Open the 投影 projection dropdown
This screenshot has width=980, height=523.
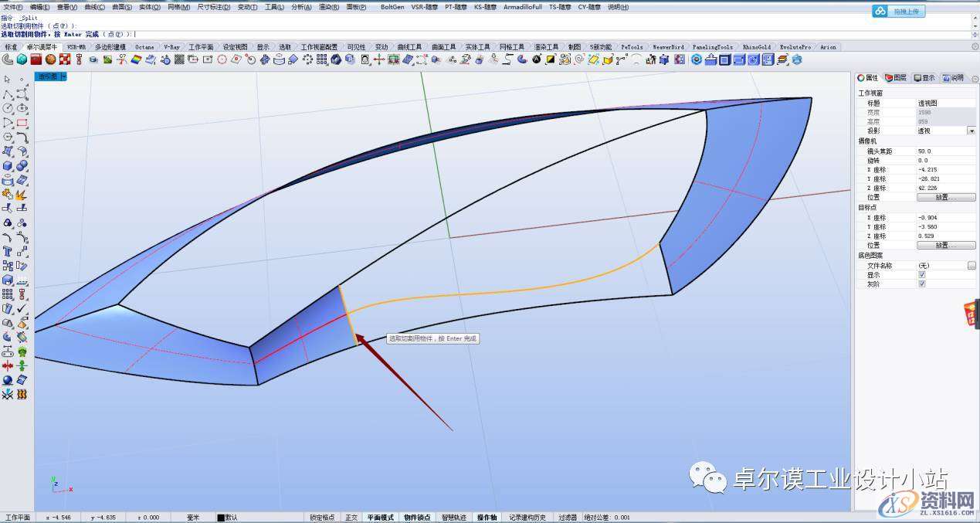(x=971, y=131)
